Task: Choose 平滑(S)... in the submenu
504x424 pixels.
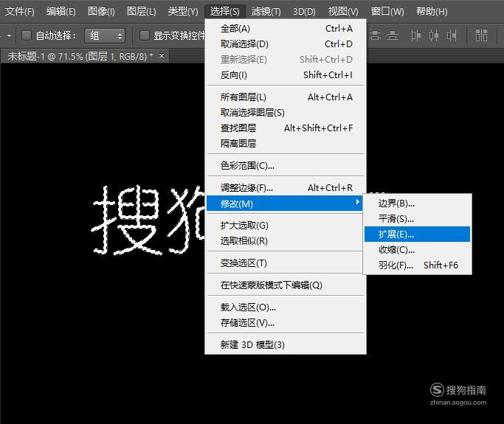Action: coord(417,219)
